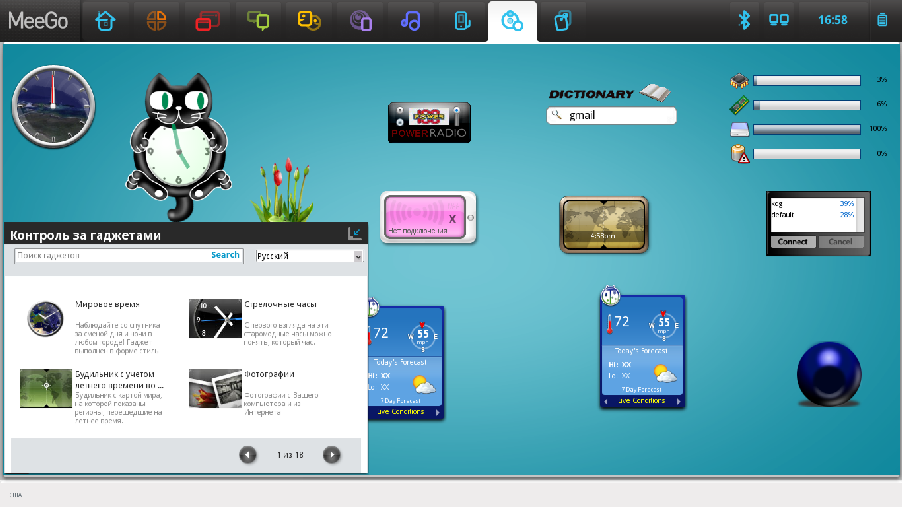The image size is (902, 507).
Task: Click the Power Radio gadget
Action: click(x=429, y=122)
